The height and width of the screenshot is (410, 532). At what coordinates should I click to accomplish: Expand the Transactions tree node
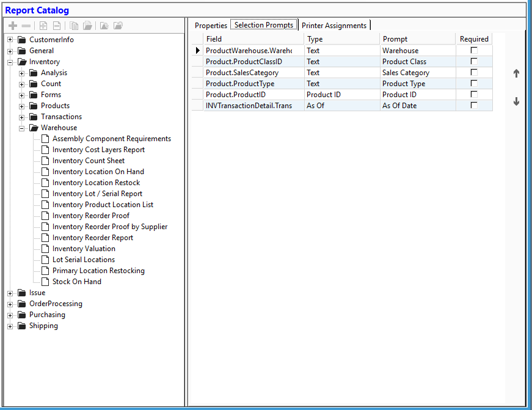(x=21, y=116)
